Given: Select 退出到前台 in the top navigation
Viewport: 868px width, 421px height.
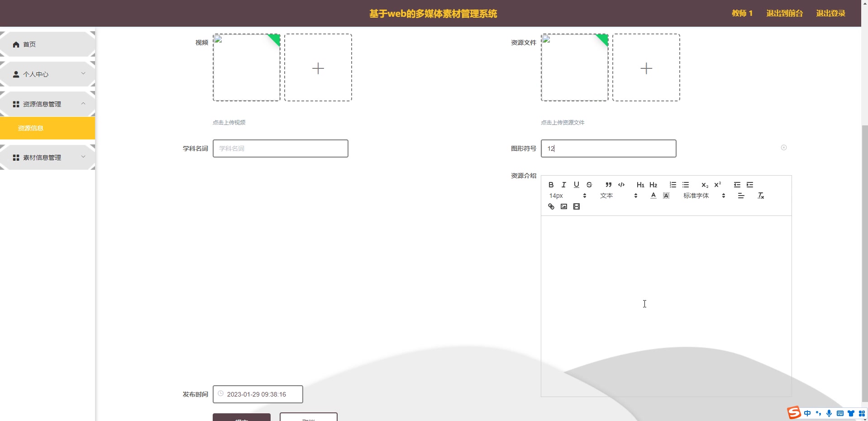Looking at the screenshot, I should [784, 13].
